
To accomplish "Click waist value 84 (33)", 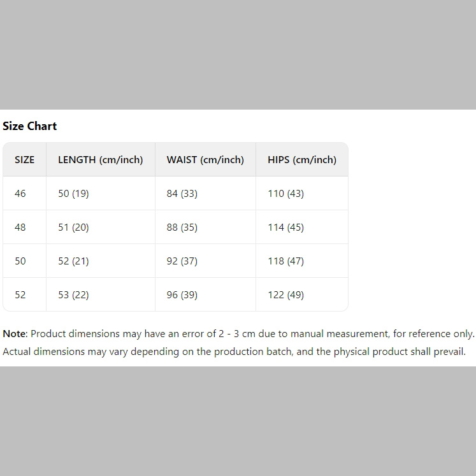I will [182, 194].
